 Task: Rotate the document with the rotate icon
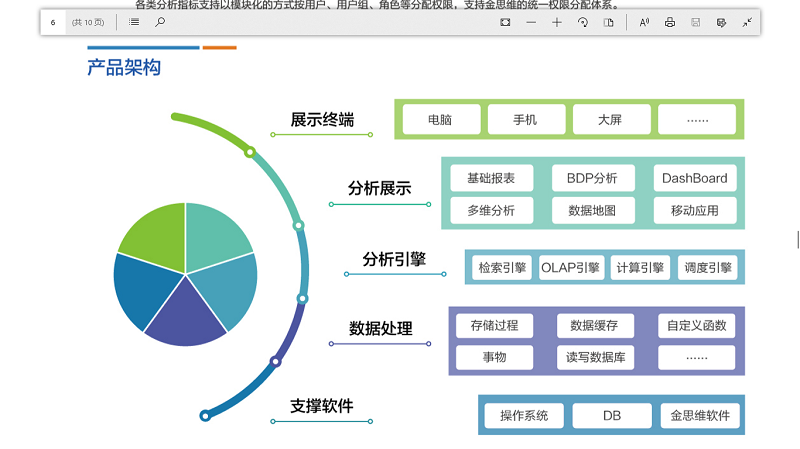click(x=582, y=22)
